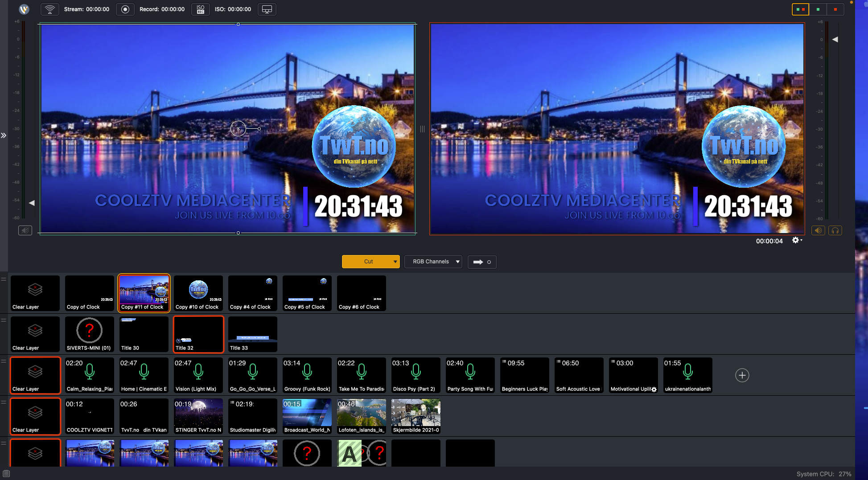
Task: Select TvvT.no din TVkanal shot
Action: tap(144, 416)
